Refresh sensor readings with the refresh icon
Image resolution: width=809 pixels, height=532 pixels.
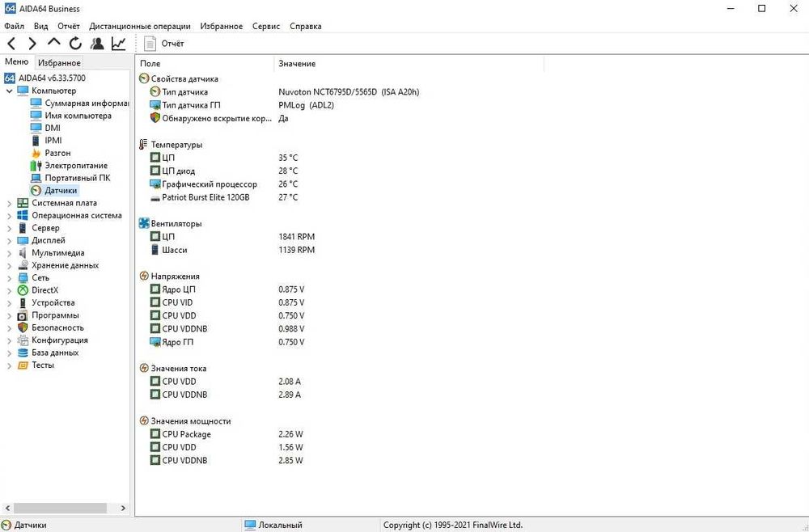click(x=75, y=44)
